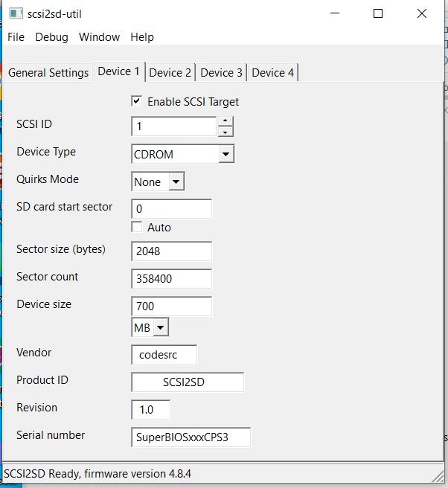Click the SD card start sector field
The width and height of the screenshot is (448, 488).
172,209
